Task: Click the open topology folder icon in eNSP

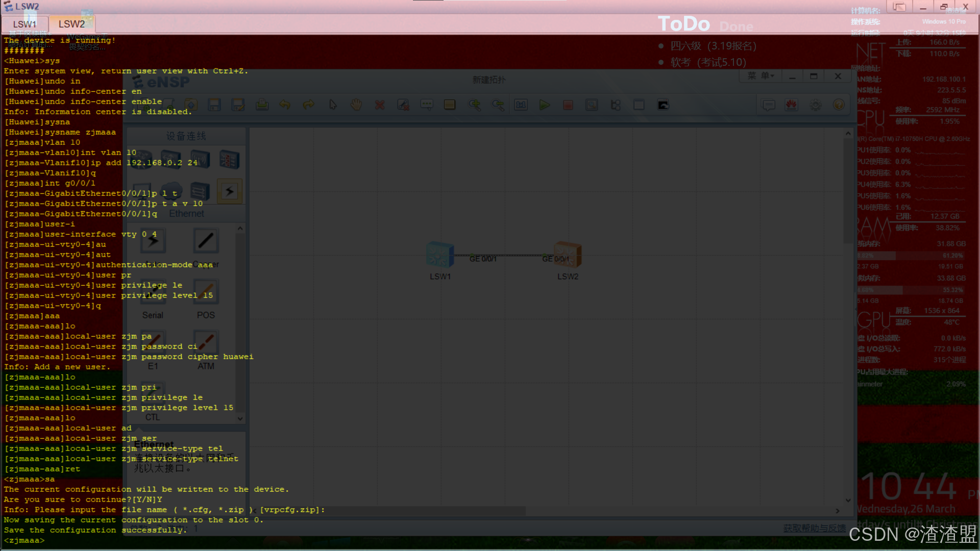Action: point(191,105)
